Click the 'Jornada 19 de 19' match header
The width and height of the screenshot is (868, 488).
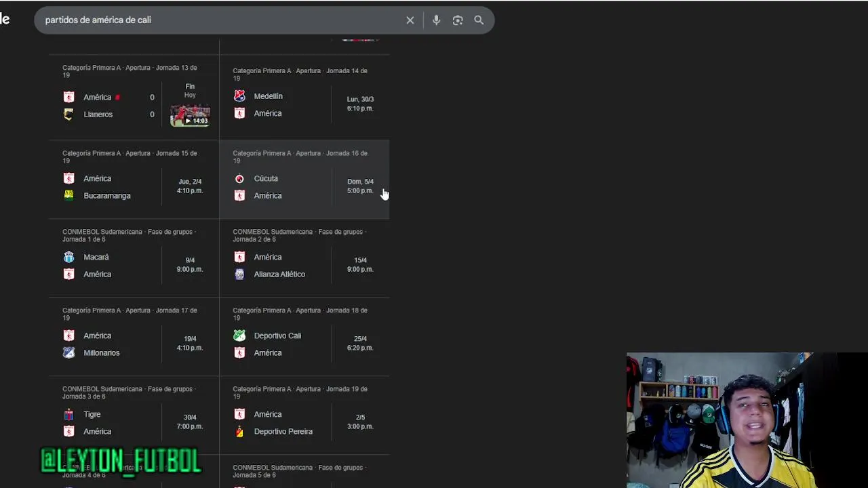pos(300,392)
